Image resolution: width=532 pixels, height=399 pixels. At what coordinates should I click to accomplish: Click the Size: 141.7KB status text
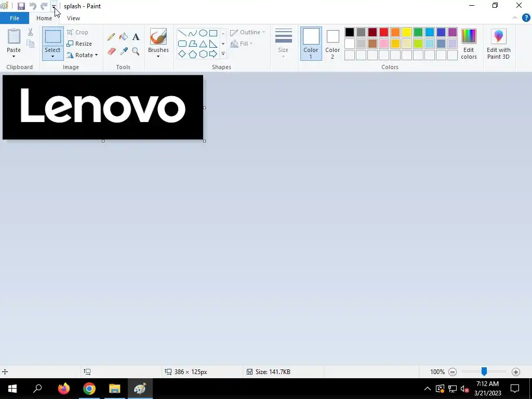[273, 372]
